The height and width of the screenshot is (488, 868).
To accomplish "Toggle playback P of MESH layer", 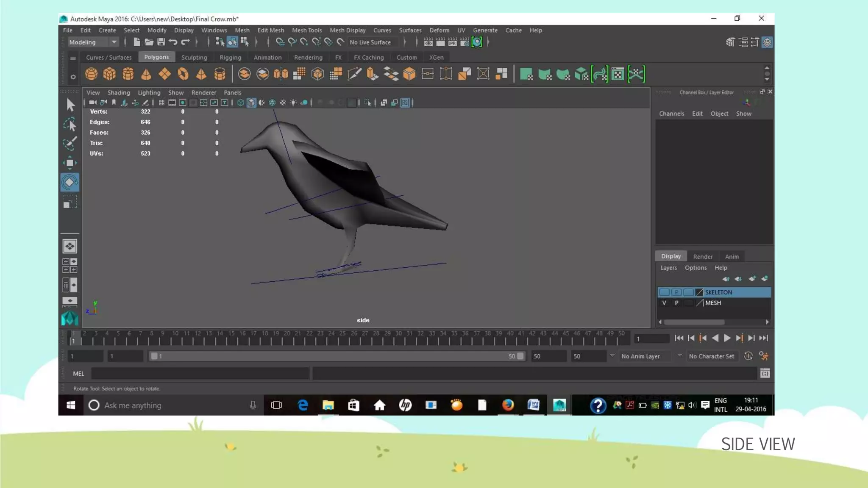I will tap(676, 303).
